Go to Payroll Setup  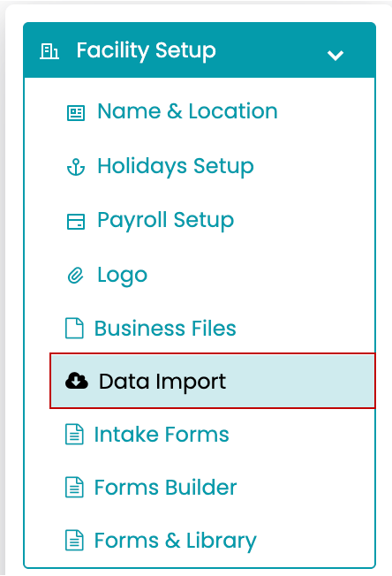165,220
